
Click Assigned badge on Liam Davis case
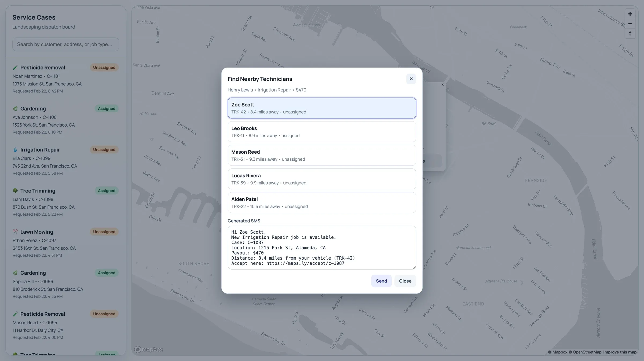[107, 191]
